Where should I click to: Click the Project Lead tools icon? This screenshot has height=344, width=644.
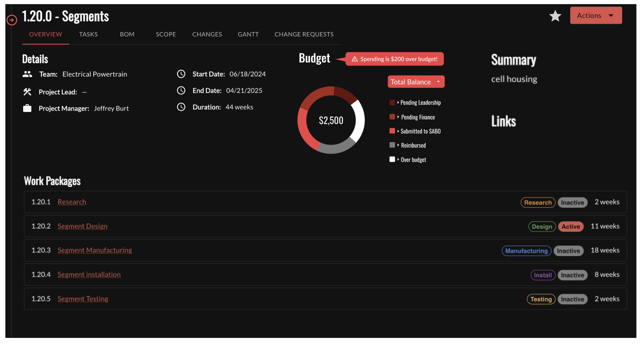point(27,92)
